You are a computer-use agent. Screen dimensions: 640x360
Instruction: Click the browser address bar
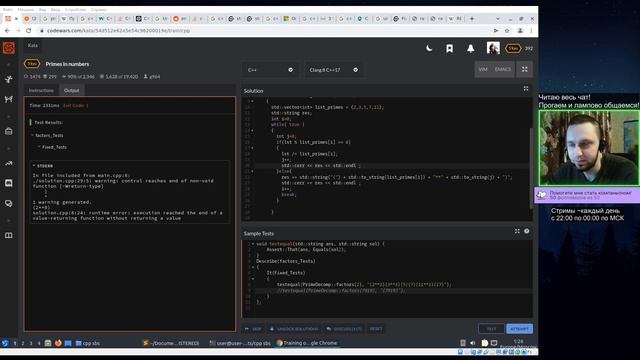point(261,31)
